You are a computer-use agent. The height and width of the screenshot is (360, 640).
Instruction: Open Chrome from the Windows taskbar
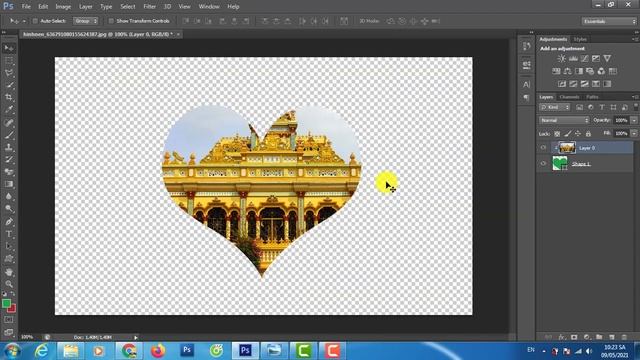tap(129, 351)
